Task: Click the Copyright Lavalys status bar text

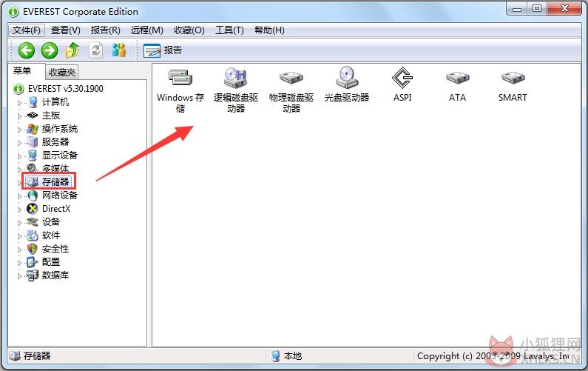Action: click(493, 355)
